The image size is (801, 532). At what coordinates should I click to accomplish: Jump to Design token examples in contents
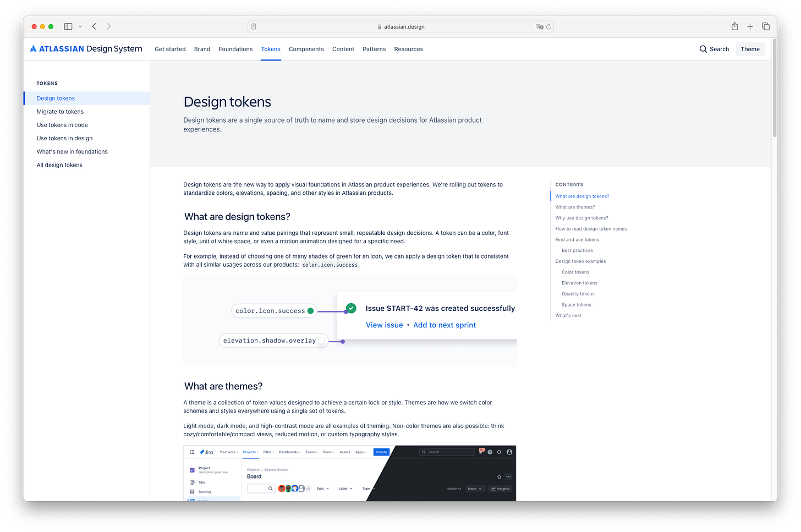580,261
